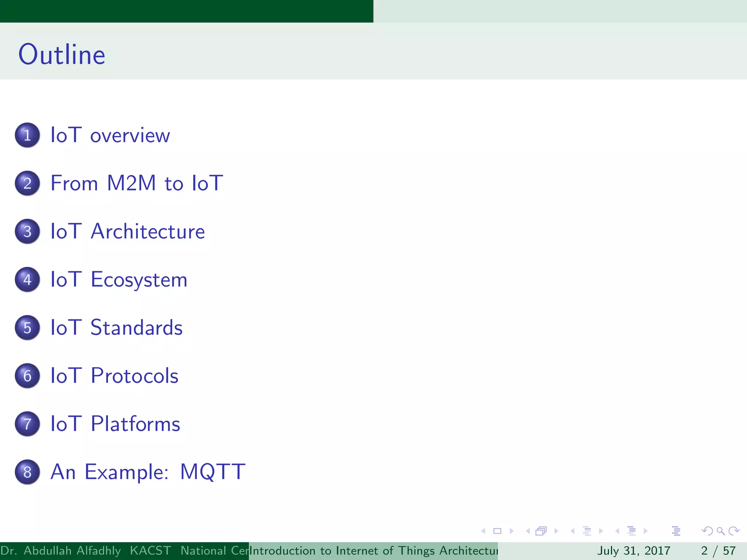
Task: Click the previous slide arrow in navigation bar
Action: coord(483,531)
